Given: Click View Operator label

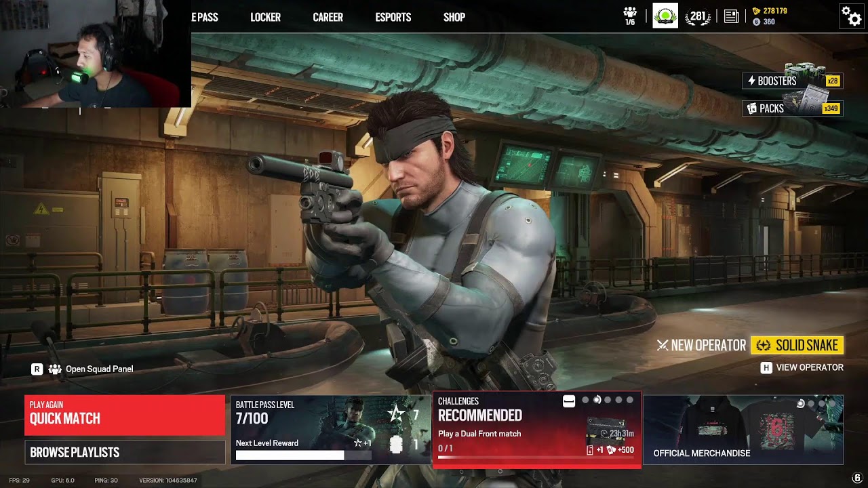Looking at the screenshot, I should pyautogui.click(x=810, y=367).
